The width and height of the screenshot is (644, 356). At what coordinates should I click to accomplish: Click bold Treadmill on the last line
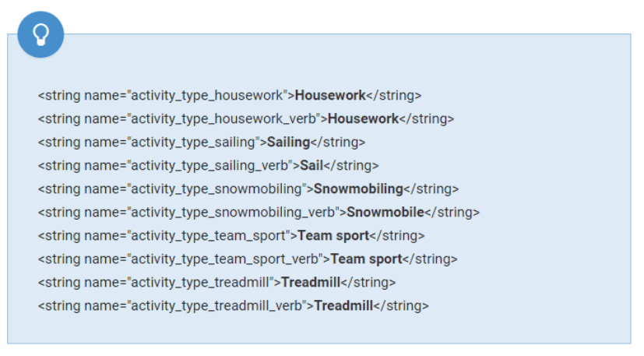coord(343,306)
